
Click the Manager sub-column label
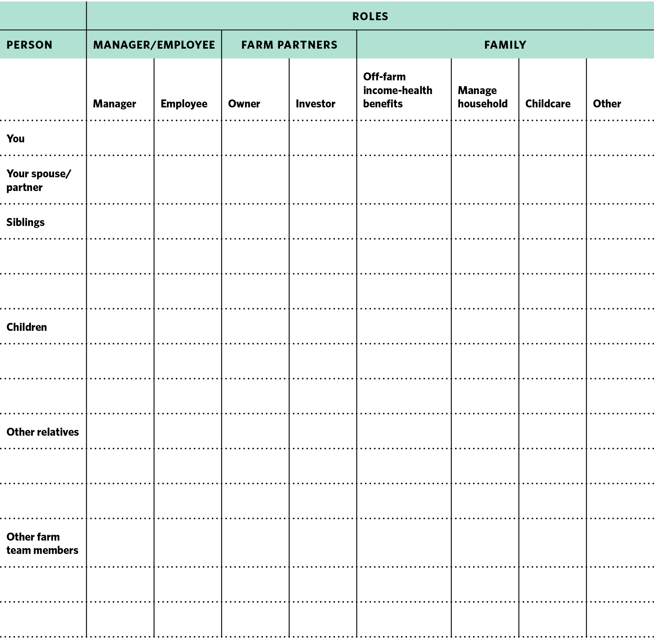click(115, 104)
